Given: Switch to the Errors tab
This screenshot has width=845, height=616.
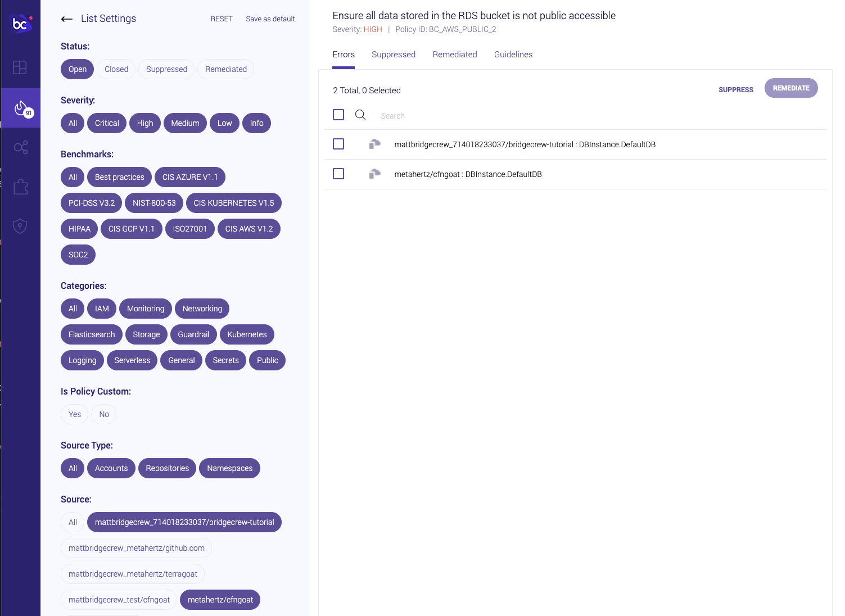Looking at the screenshot, I should pos(344,55).
